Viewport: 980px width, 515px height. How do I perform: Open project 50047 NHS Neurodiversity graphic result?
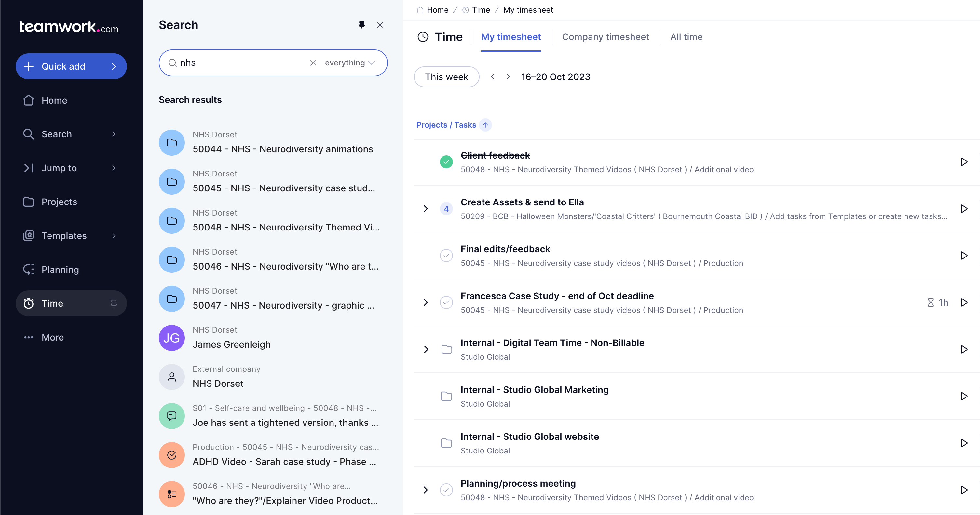click(273, 299)
